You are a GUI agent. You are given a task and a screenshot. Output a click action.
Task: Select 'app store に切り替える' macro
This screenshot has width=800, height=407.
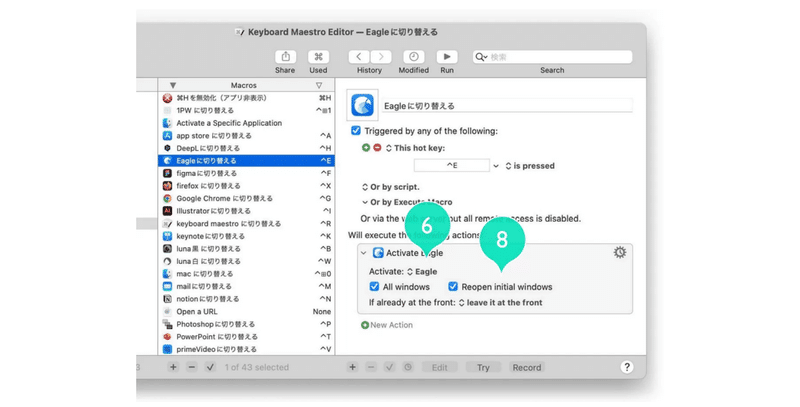pyautogui.click(x=246, y=136)
